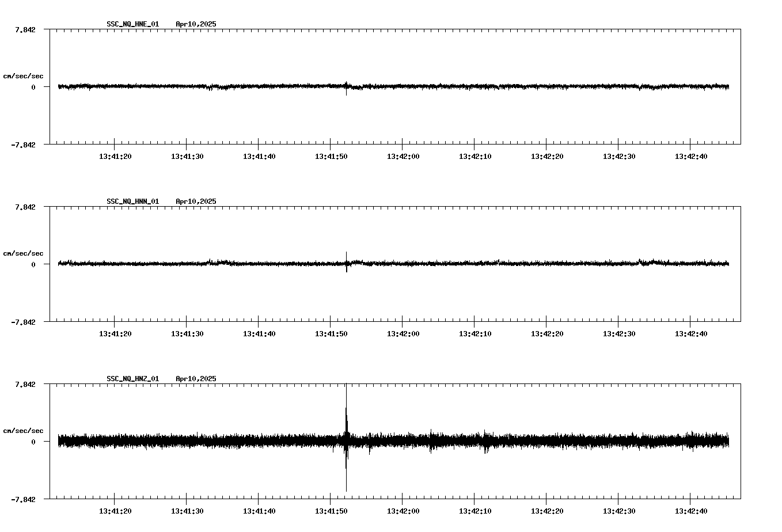
Task: Click the 13:41:50 label below the top plot
Action: point(332,155)
